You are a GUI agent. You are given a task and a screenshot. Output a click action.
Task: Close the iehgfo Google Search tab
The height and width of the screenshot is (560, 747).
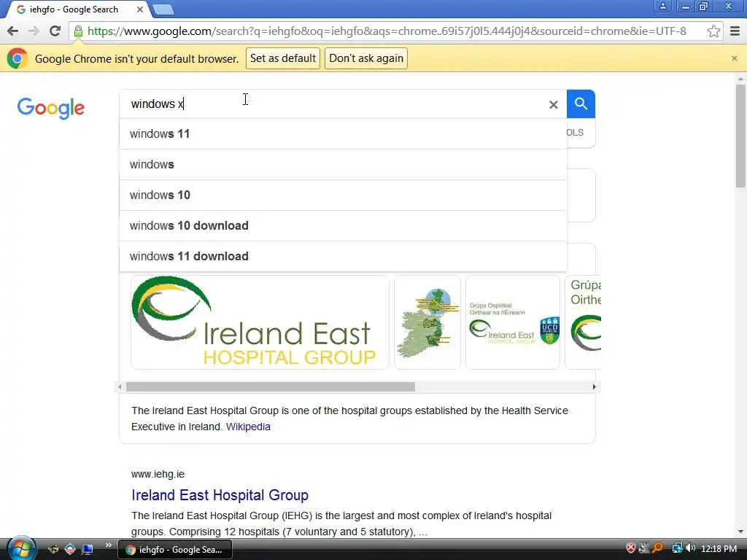pos(139,9)
